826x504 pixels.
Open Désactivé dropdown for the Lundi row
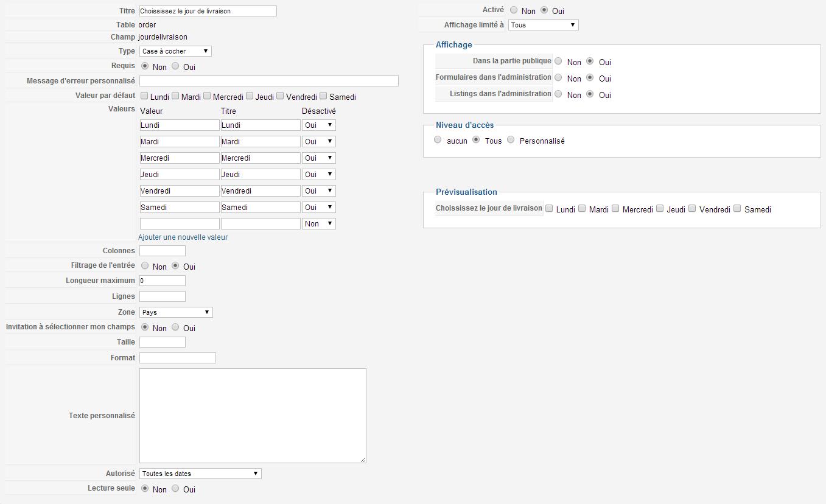tap(319, 125)
